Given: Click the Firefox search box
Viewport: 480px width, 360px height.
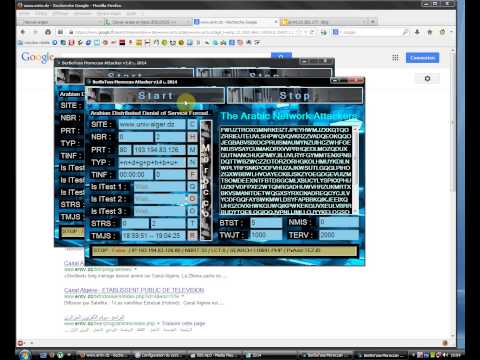Looking at the screenshot, I should click(370, 32).
